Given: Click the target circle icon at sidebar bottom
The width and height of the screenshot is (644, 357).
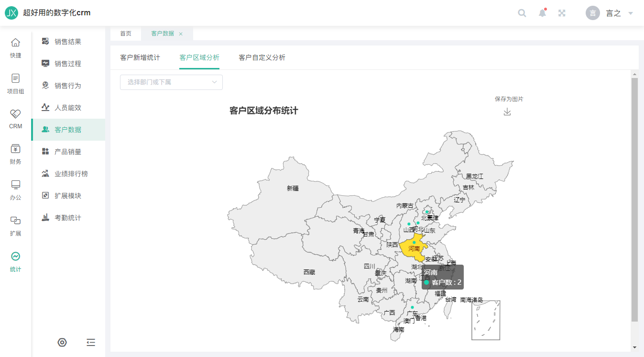Looking at the screenshot, I should (x=62, y=342).
